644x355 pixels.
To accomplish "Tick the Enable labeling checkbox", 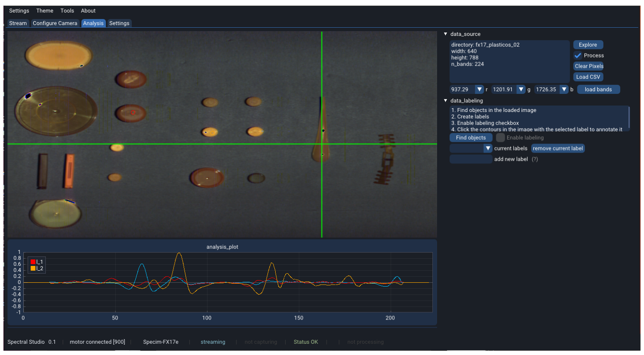I will [500, 138].
